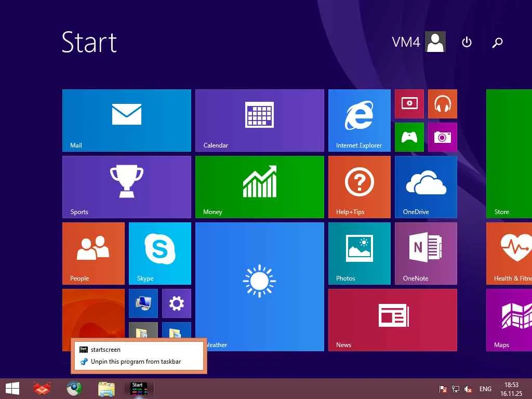The image size is (532, 399).
Task: Open the Photos tile
Action: [360, 254]
